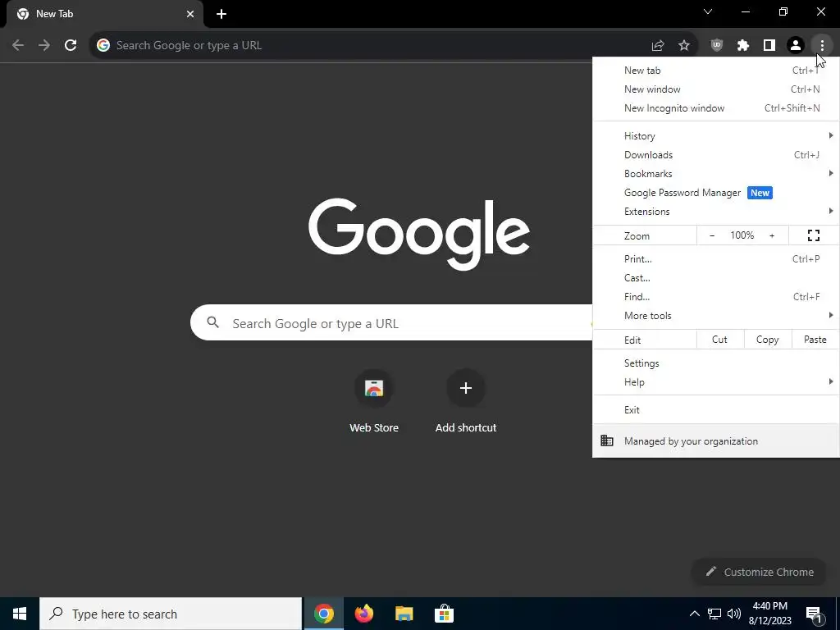
Task: Open Settings from the menu
Action: (715, 363)
